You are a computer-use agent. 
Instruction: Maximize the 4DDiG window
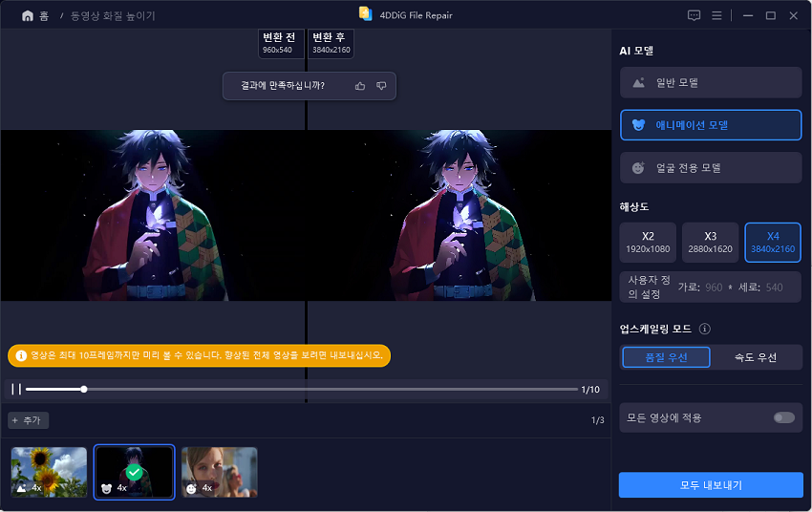coord(771,15)
